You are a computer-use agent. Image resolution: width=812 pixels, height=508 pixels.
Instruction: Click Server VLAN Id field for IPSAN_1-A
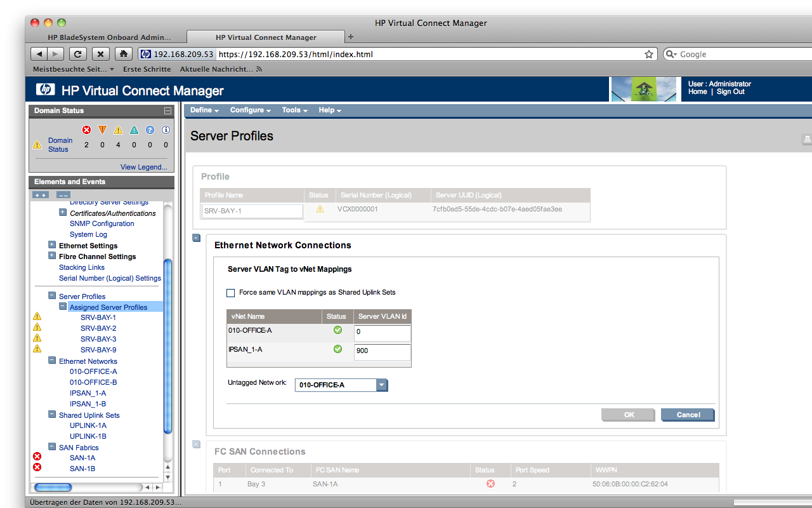tap(382, 351)
